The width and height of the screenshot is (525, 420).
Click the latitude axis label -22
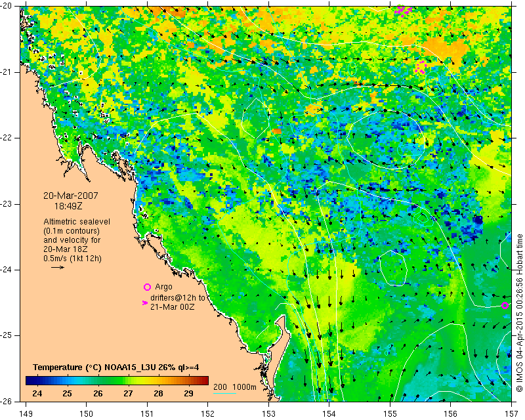[x=6, y=138]
